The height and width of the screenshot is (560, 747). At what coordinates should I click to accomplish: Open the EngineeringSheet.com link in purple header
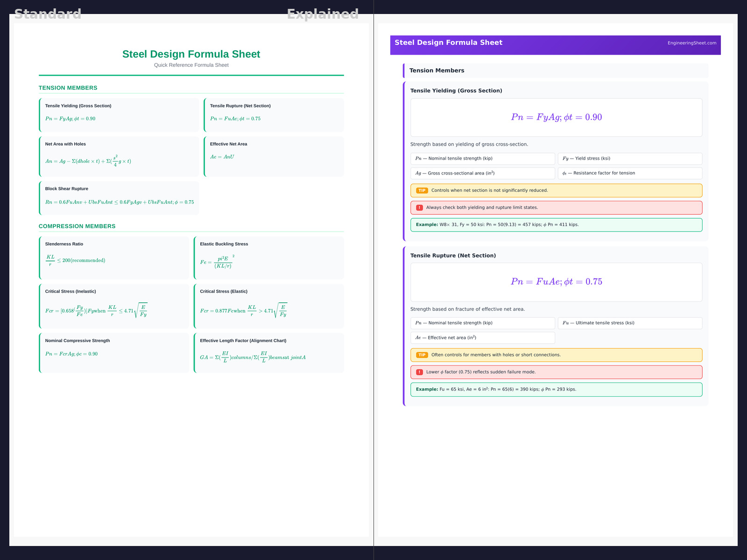tap(691, 43)
